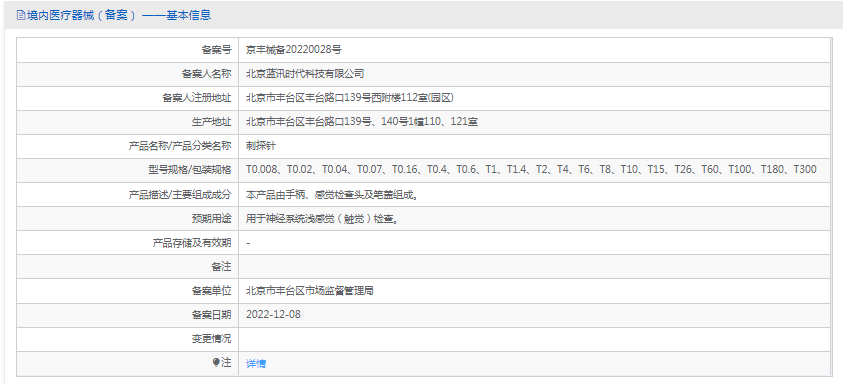Select the filing date 2022-12-08
This screenshot has width=843, height=384.
click(273, 315)
